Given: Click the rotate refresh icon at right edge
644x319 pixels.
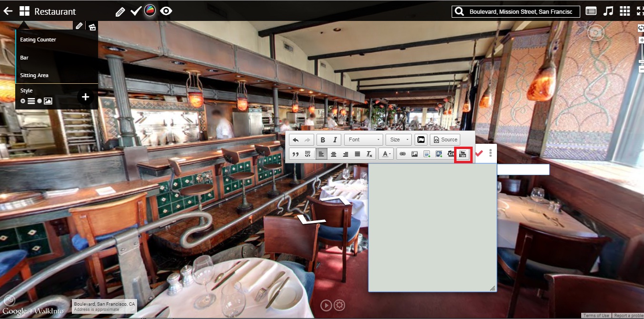Looking at the screenshot, I should pos(641,28).
